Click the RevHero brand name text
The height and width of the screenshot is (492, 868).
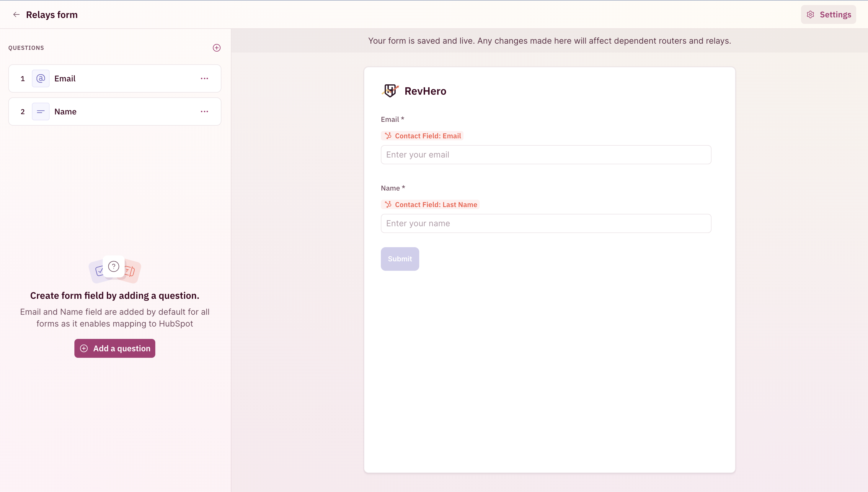click(425, 91)
